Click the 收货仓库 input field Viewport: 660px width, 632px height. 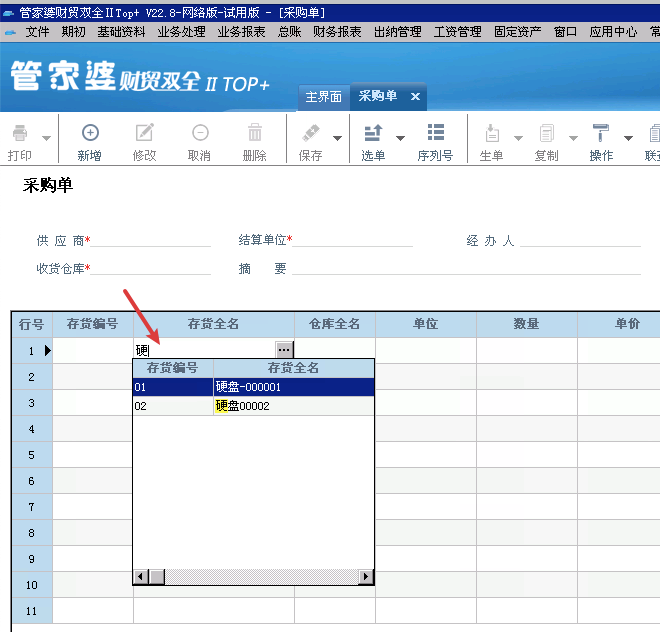[150, 269]
